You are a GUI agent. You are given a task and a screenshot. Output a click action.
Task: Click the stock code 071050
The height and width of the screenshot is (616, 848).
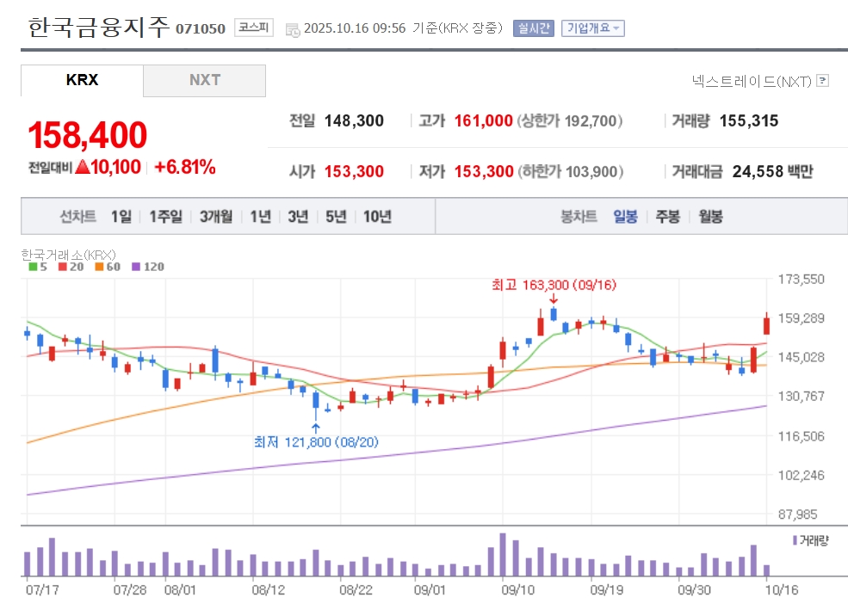click(x=200, y=28)
